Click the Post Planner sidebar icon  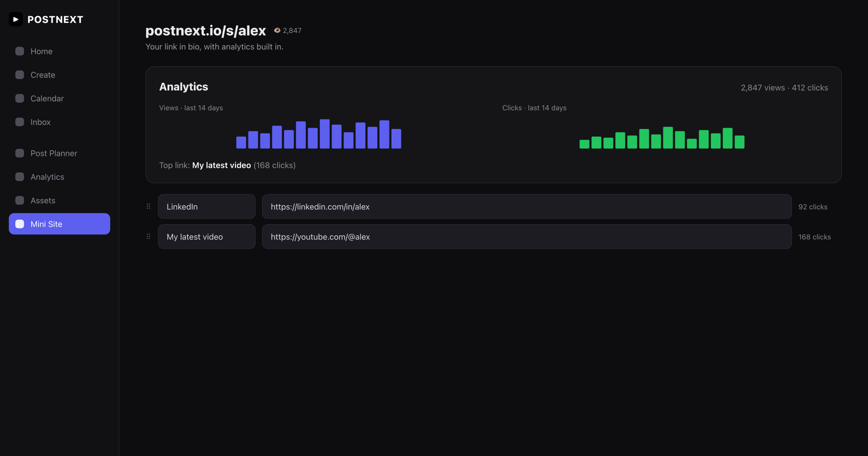20,153
